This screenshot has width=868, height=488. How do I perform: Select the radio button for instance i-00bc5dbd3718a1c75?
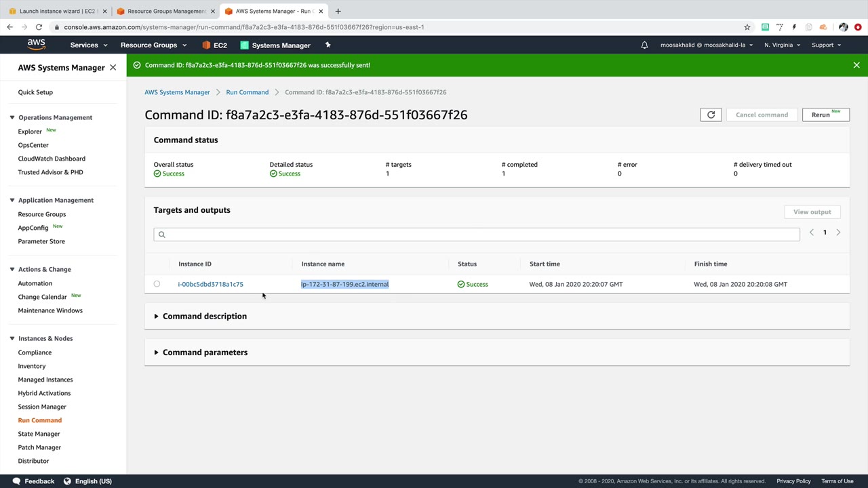click(x=157, y=284)
